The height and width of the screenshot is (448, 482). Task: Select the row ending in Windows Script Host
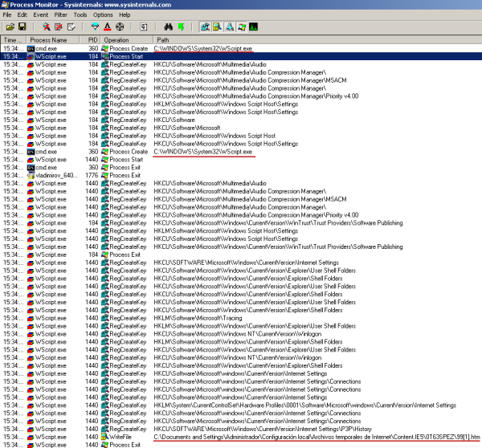(x=241, y=136)
